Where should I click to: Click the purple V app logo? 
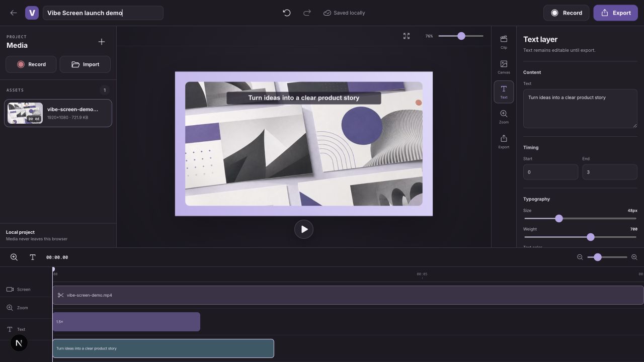pyautogui.click(x=32, y=13)
